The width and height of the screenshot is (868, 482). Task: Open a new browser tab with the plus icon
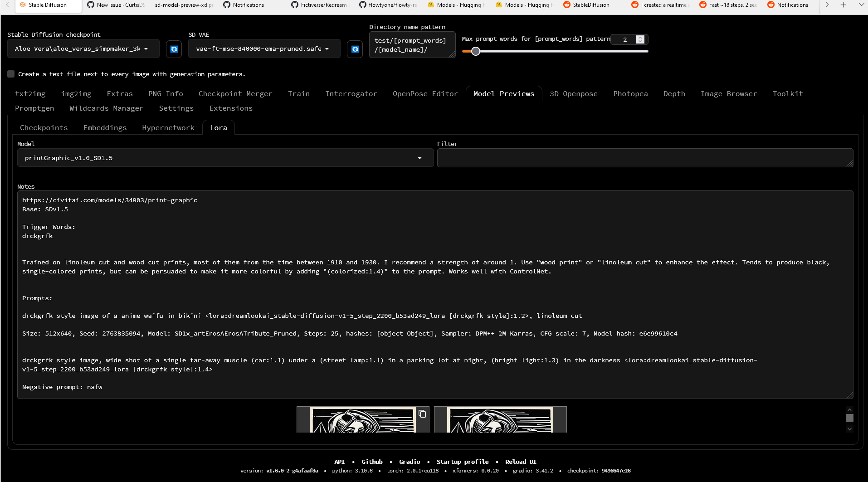pos(844,5)
